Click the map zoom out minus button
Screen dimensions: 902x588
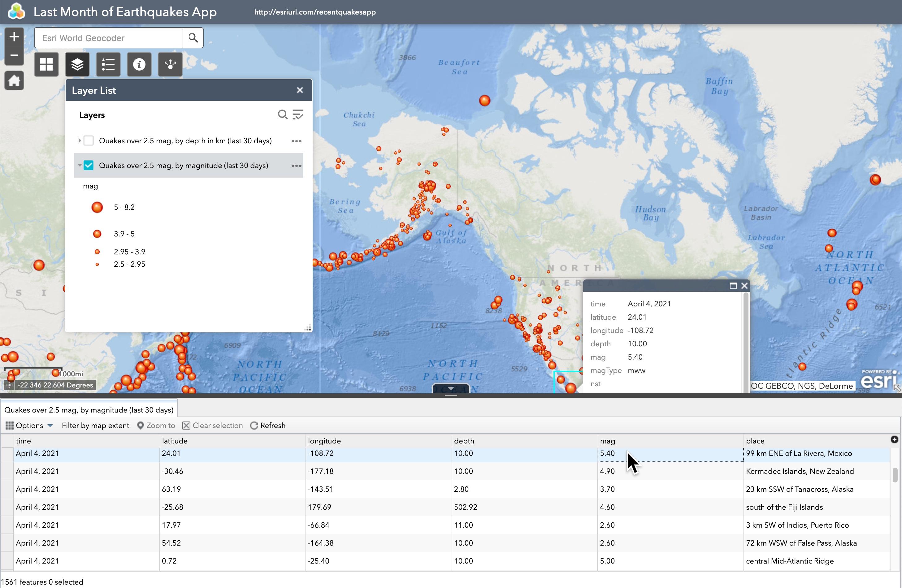coord(14,55)
